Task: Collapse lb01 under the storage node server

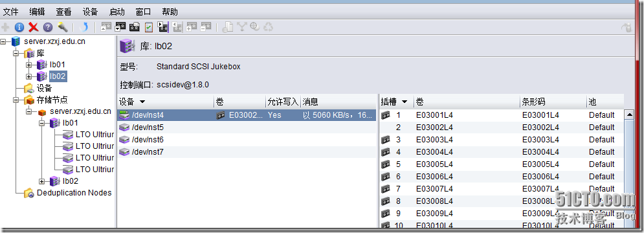Action: coord(41,123)
